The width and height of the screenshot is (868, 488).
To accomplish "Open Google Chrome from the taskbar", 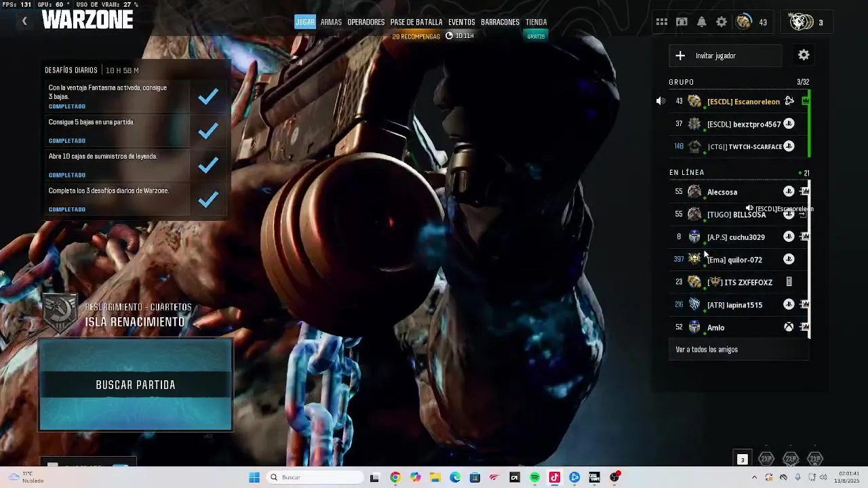I will (395, 477).
